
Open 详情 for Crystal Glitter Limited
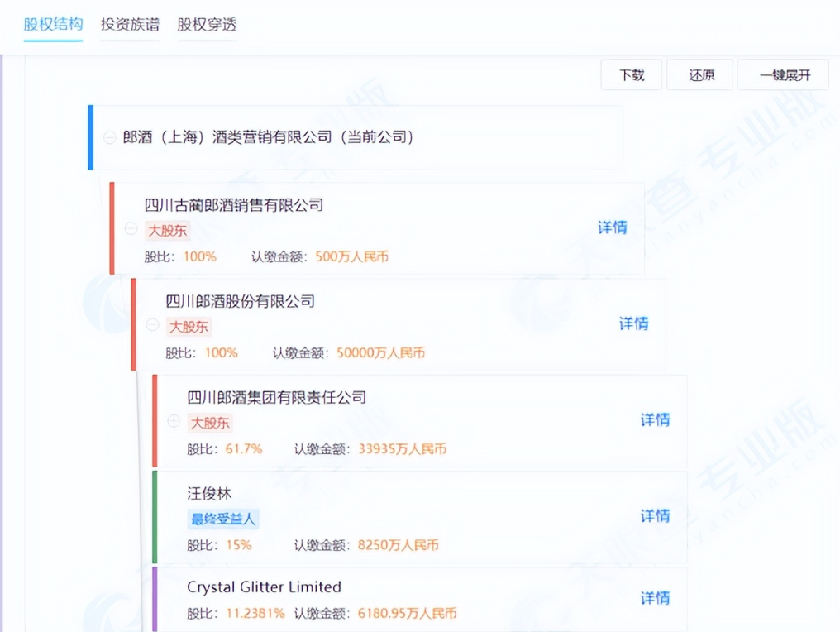click(x=655, y=598)
